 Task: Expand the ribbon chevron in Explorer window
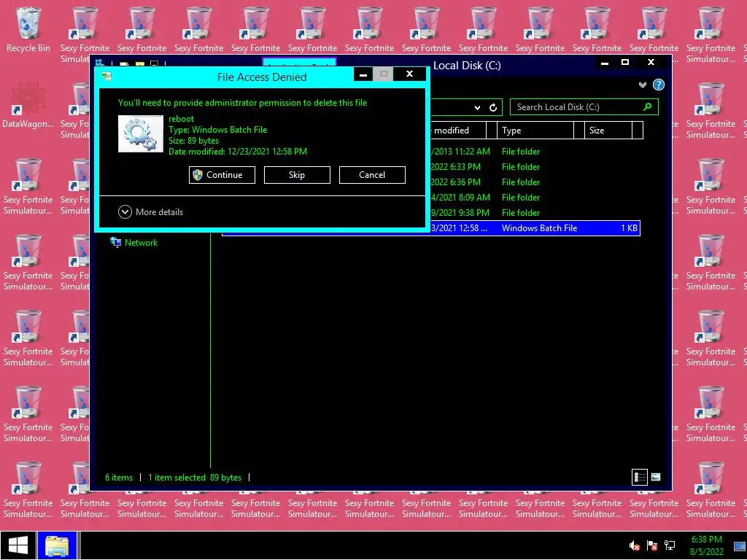coord(643,85)
